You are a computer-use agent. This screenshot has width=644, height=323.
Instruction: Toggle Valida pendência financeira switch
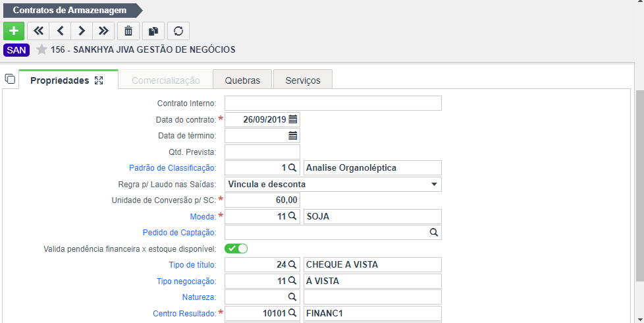tap(236, 249)
